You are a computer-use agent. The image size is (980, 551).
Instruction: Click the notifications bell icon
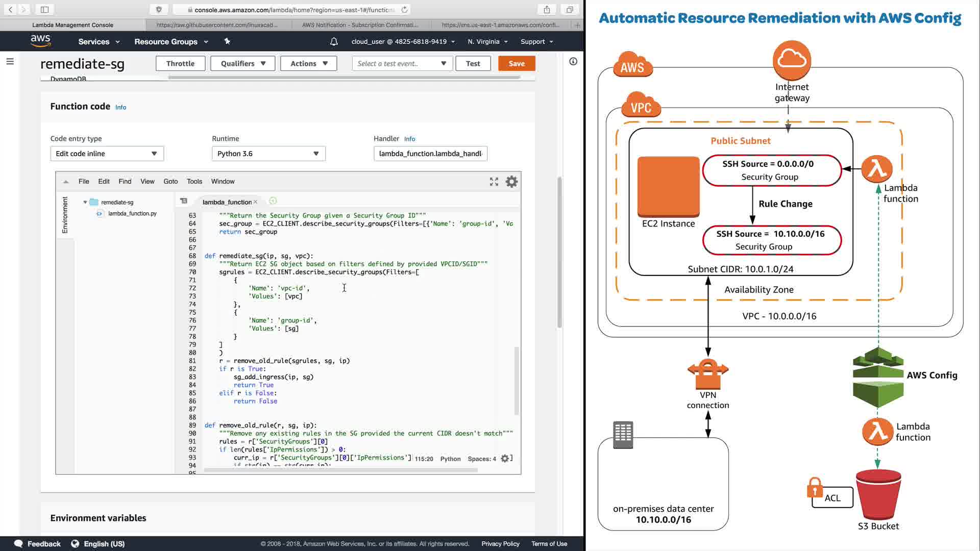[334, 42]
